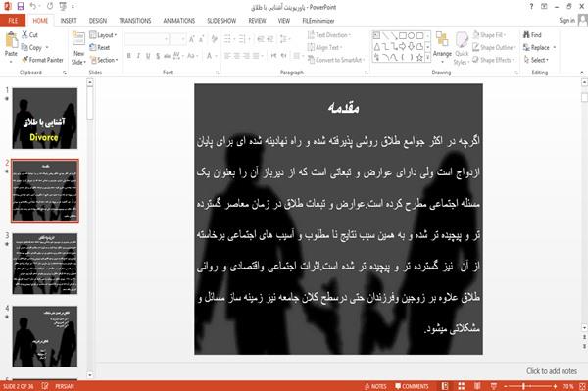Screen dimensions: 588x391
Task: Open the Find binoculars tool
Action: coord(532,35)
